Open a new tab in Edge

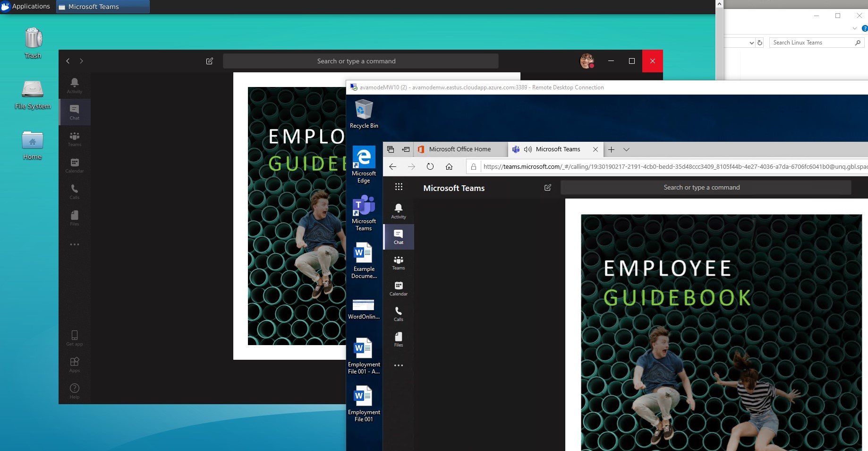[611, 149]
